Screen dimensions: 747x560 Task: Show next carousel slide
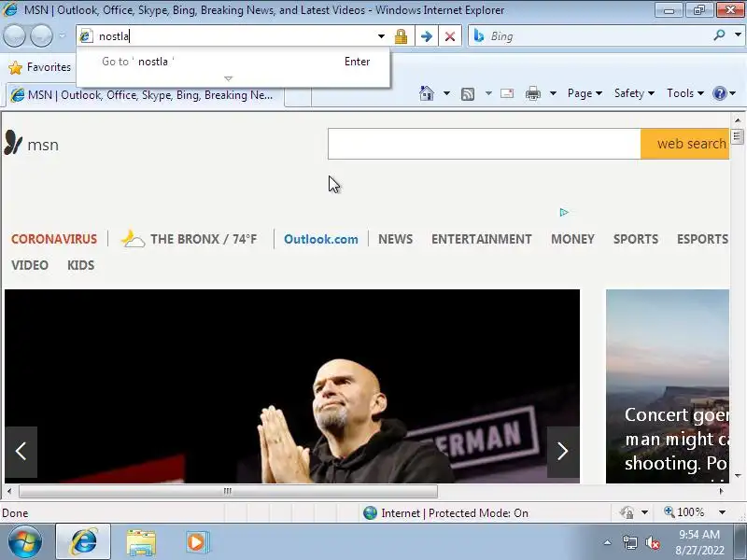tap(563, 452)
